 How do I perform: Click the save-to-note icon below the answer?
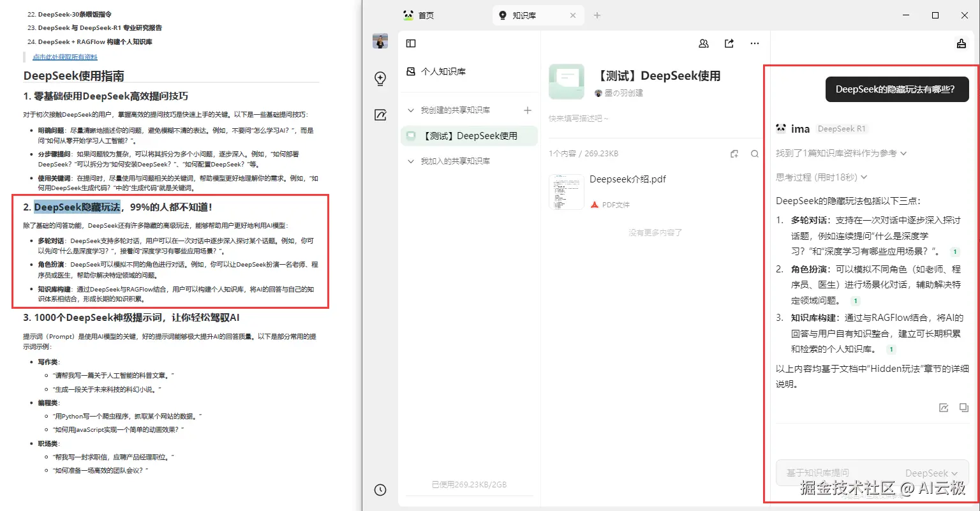(944, 408)
